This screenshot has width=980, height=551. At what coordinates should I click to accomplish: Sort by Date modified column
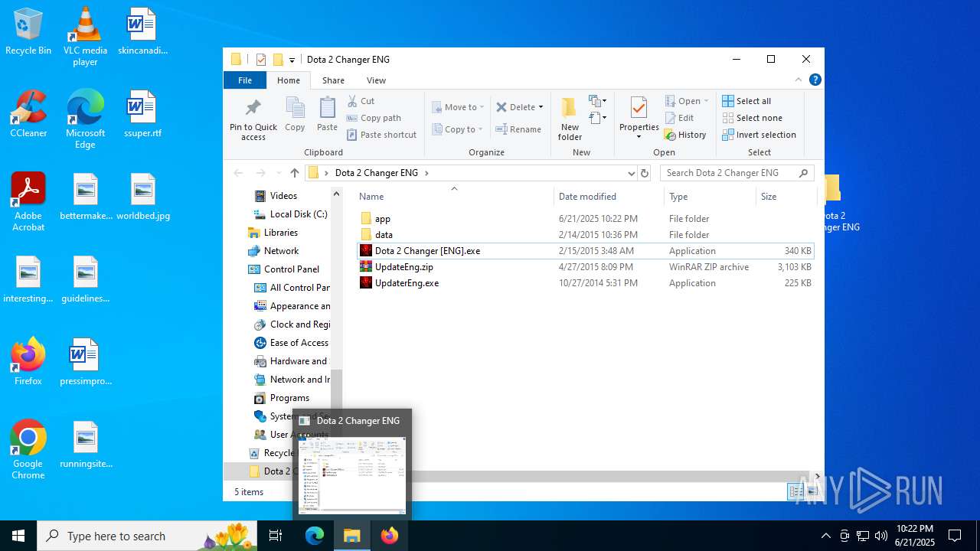tap(609, 197)
